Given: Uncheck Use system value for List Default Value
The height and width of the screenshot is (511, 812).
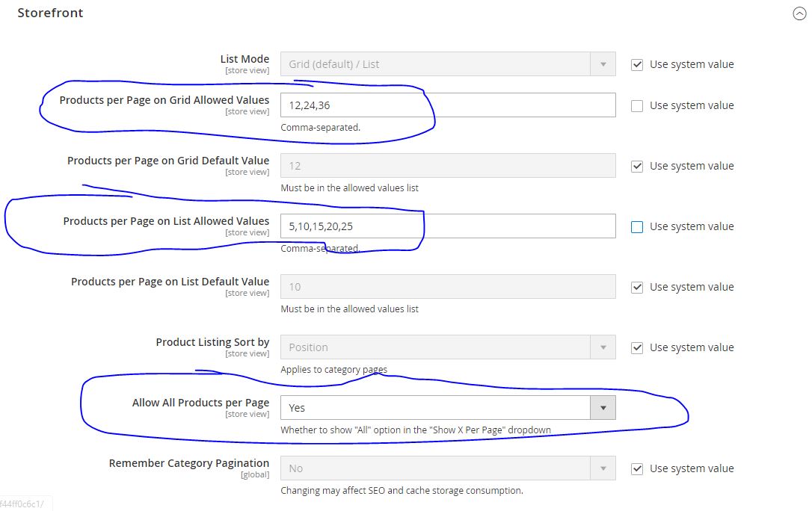Looking at the screenshot, I should tap(636, 286).
